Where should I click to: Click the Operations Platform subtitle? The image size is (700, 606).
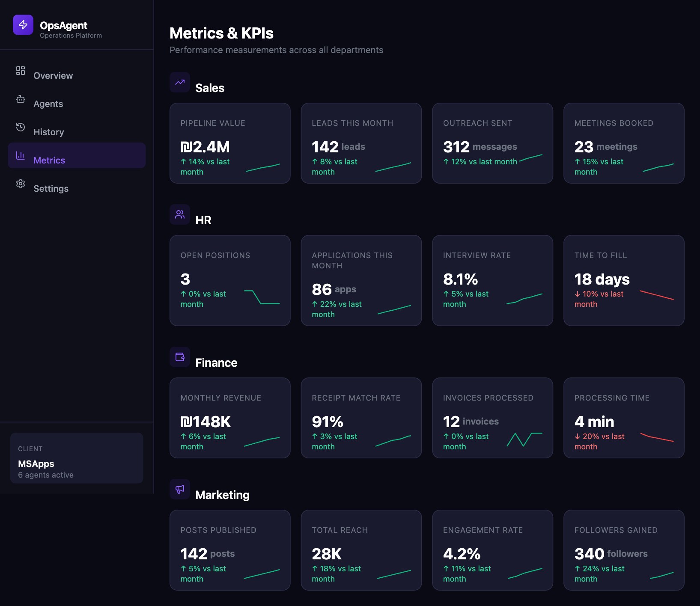click(x=71, y=36)
